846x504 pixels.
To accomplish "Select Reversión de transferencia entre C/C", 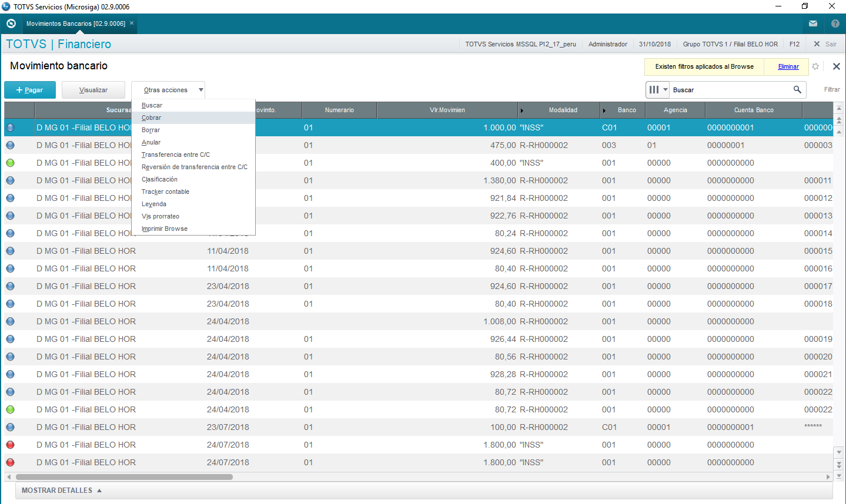I will pyautogui.click(x=193, y=167).
